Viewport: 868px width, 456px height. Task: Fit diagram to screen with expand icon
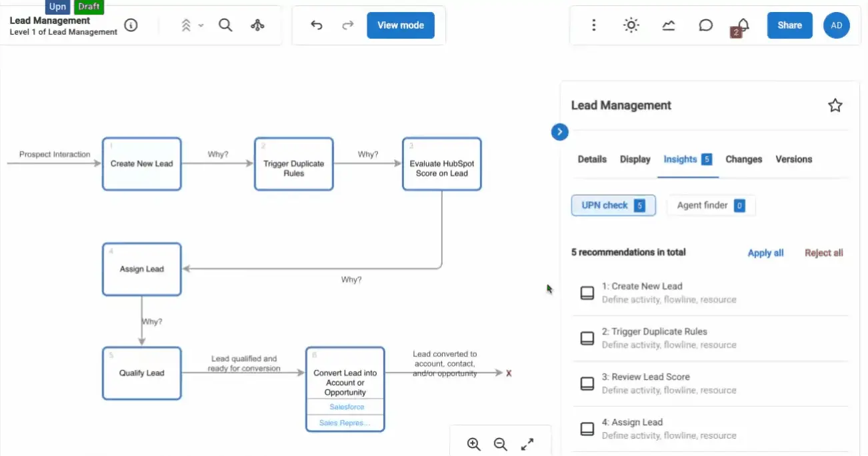point(527,444)
